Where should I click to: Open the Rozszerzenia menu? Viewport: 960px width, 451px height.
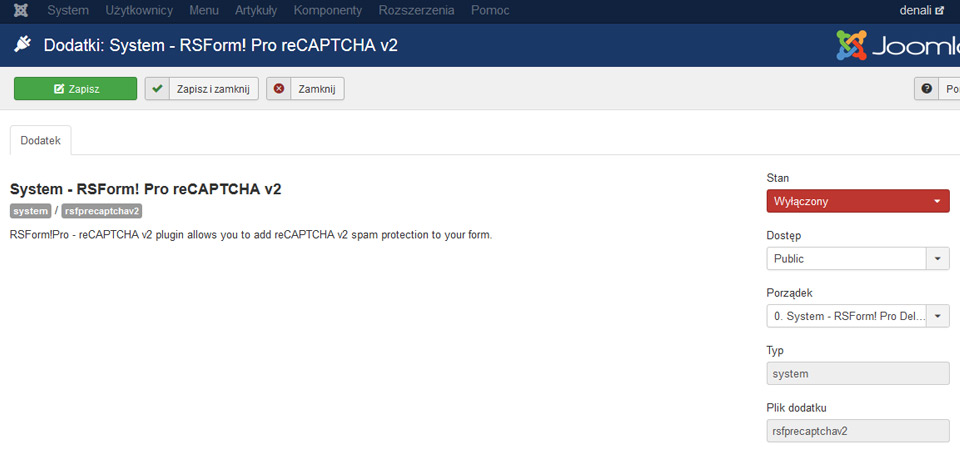[416, 10]
